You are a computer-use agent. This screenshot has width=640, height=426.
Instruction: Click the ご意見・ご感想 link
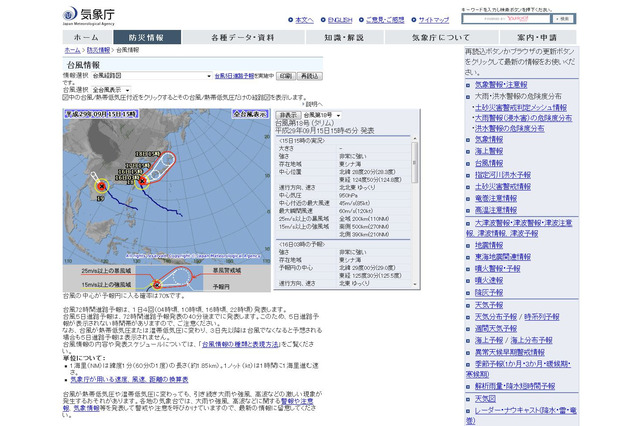385,20
